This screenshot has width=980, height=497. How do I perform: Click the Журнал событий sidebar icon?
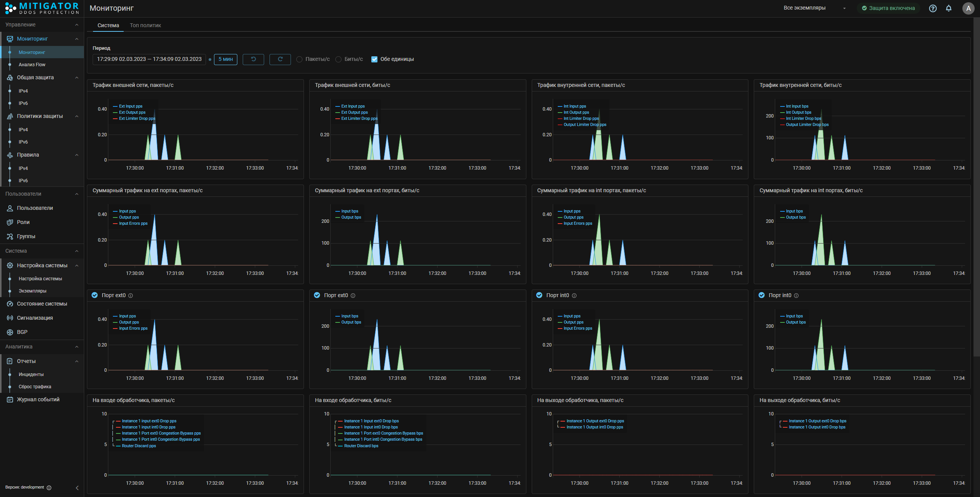tap(10, 399)
